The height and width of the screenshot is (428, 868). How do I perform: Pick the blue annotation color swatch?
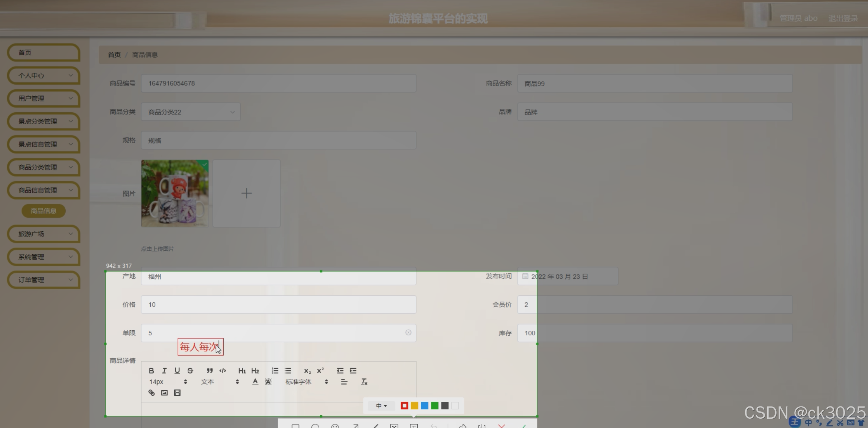(x=425, y=406)
